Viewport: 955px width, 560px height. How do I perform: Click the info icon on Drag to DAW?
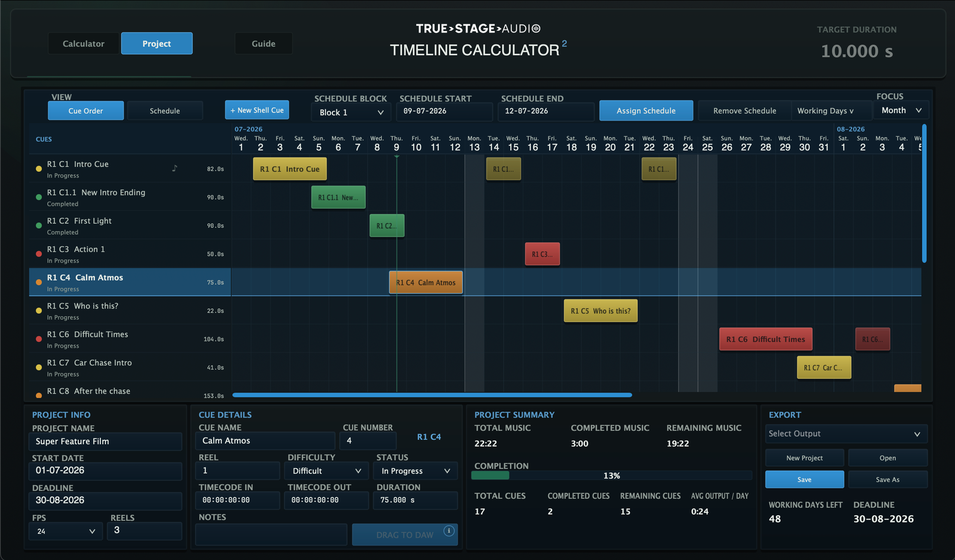pos(449,531)
